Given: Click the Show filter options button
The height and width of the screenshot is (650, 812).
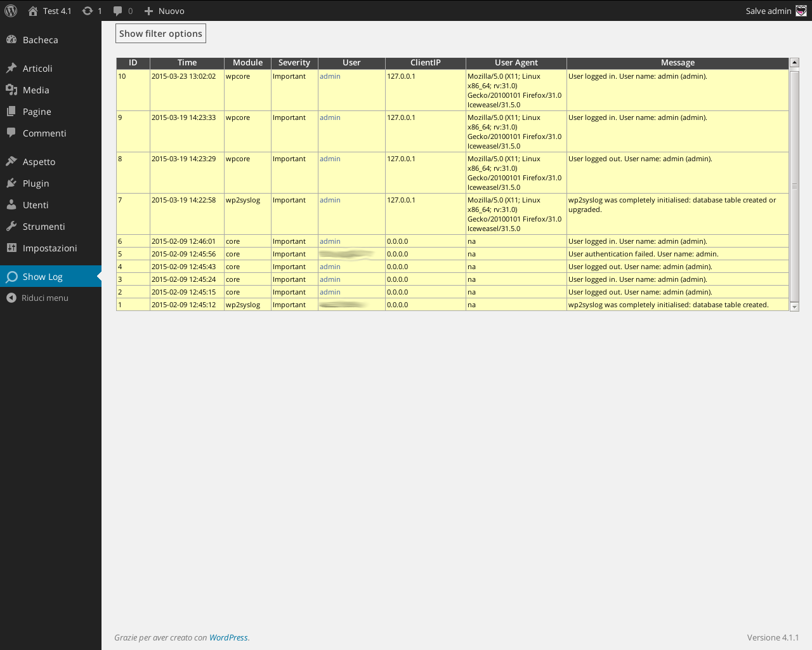Looking at the screenshot, I should click(160, 34).
